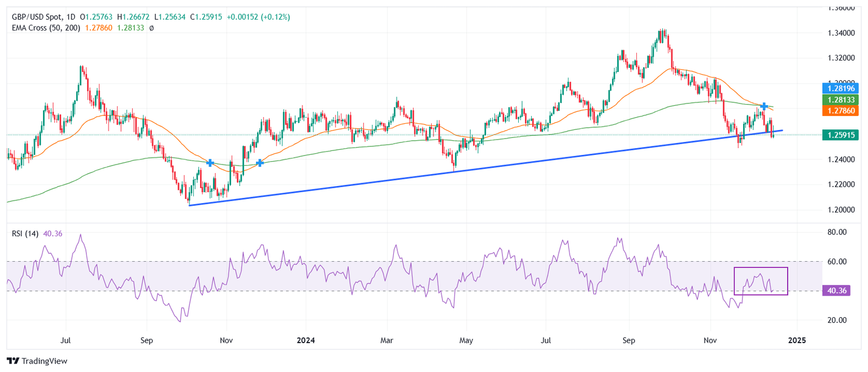Click the 2025 label on time axis
This screenshot has width=868, height=372.
pyautogui.click(x=797, y=341)
